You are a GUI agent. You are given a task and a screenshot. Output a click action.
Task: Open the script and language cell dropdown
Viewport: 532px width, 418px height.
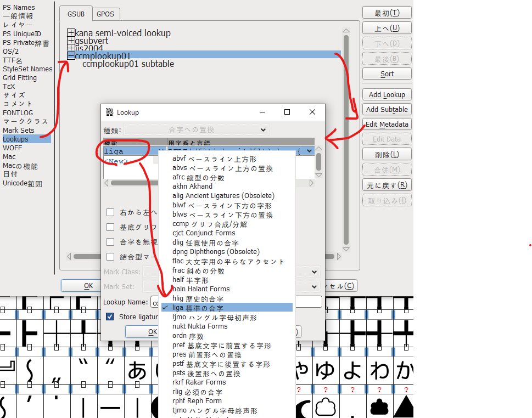[309, 151]
